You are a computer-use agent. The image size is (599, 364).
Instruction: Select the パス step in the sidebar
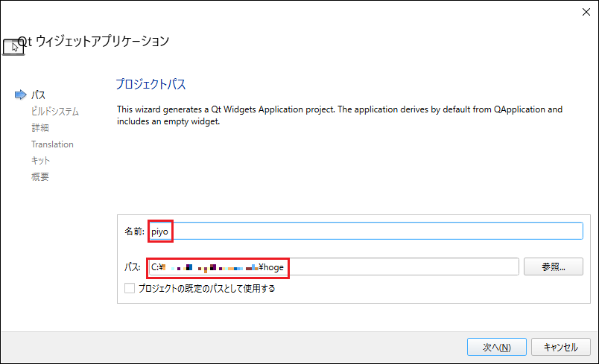coord(38,95)
